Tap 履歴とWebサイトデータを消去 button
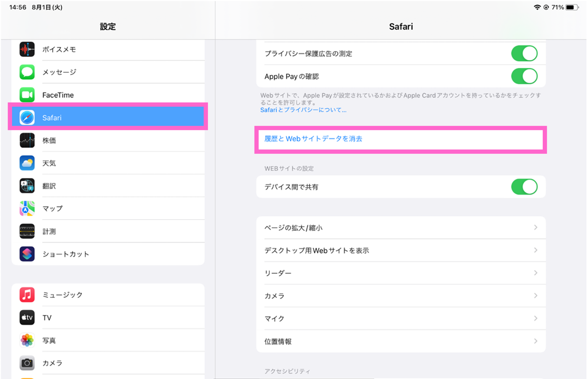Viewport: 588px width, 379px height. pyautogui.click(x=313, y=139)
